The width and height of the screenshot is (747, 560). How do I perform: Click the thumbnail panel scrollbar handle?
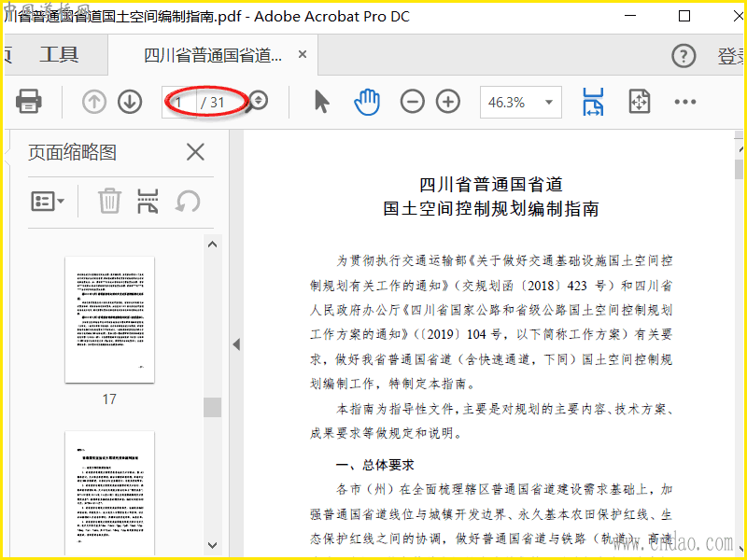(213, 407)
